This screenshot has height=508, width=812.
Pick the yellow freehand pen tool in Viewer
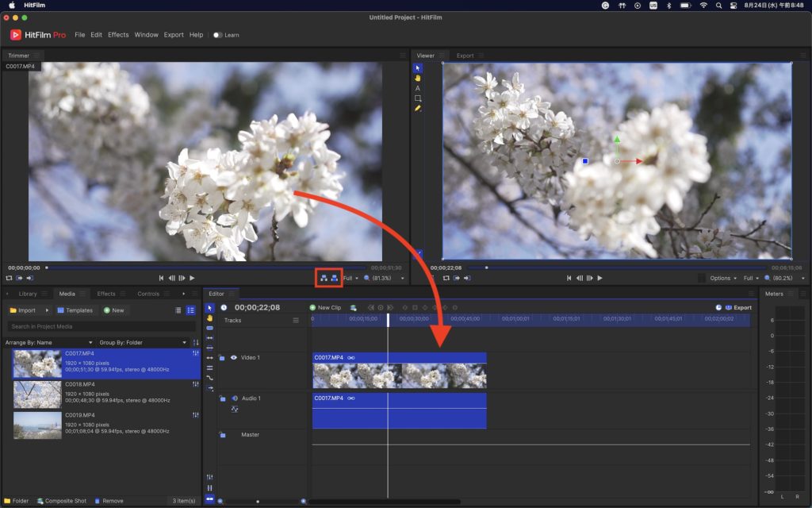(x=418, y=108)
